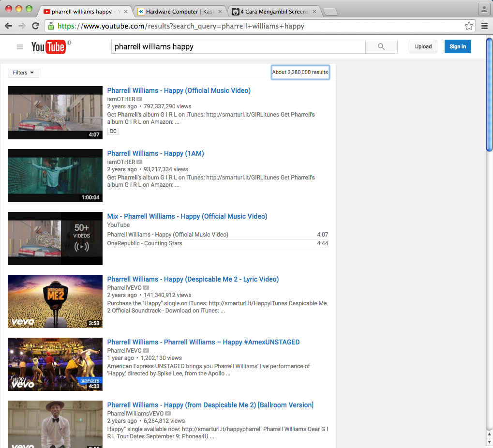The image size is (493, 448).
Task: Visit PharrellVEVO channel under AmexUNSTAGED result
Action: click(x=124, y=351)
